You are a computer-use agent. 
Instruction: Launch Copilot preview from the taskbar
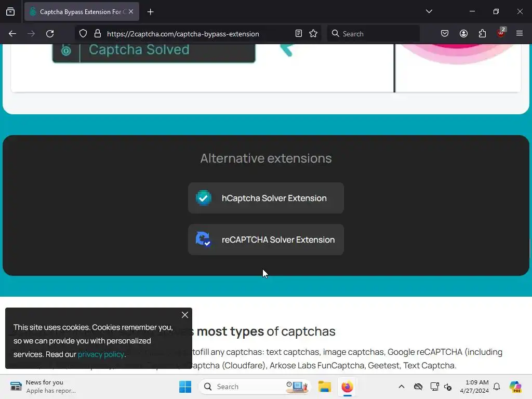[x=515, y=387]
